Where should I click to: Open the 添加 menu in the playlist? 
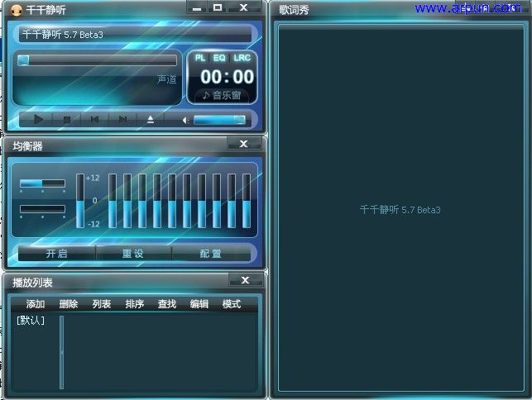36,304
